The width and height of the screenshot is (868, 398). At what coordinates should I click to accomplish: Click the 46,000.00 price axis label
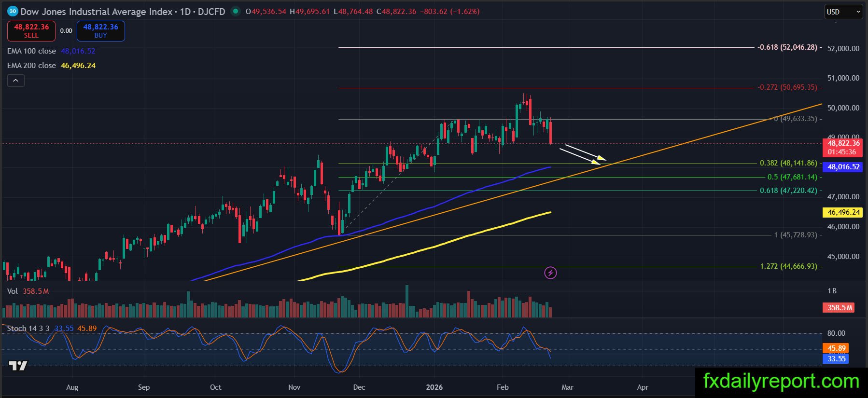pyautogui.click(x=843, y=227)
